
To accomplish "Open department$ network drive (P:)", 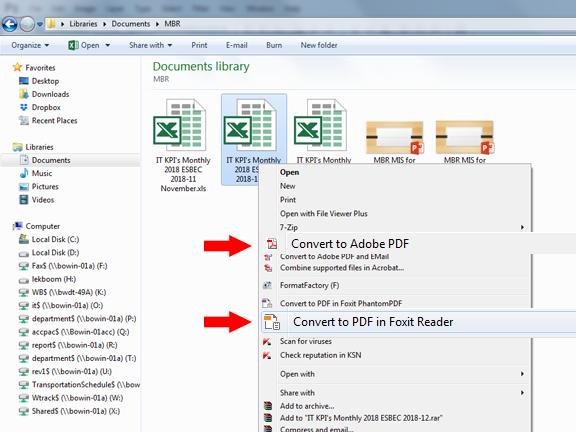I will (78, 319).
